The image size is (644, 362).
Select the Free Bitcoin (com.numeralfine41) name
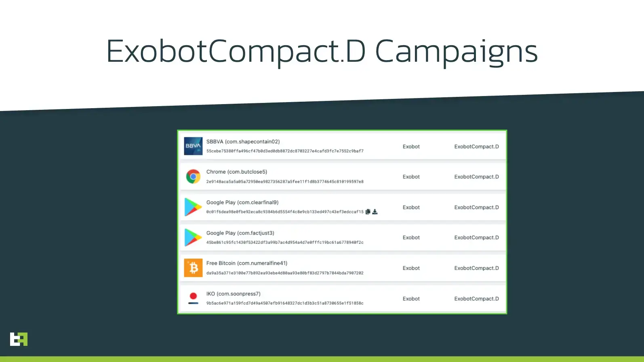[x=247, y=263]
